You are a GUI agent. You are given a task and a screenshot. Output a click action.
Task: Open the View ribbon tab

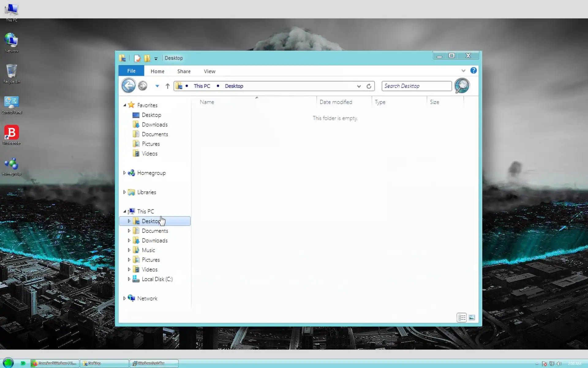pos(209,71)
